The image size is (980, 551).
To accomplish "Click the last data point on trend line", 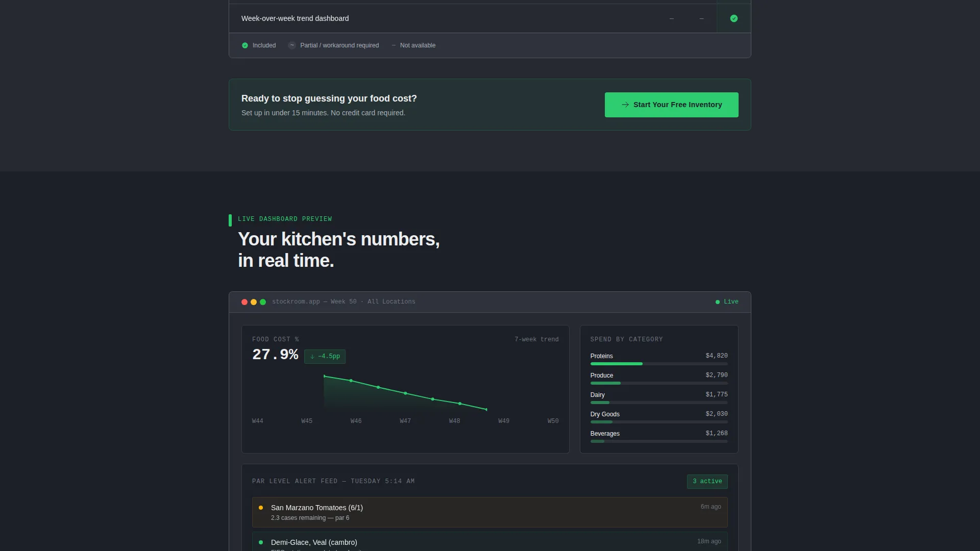I will pyautogui.click(x=486, y=409).
